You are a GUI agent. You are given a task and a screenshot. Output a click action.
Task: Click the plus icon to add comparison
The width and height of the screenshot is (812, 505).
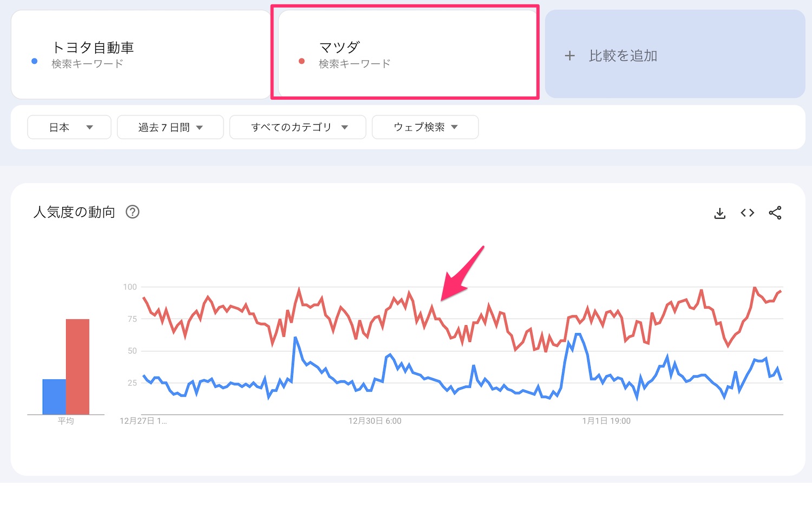point(569,56)
